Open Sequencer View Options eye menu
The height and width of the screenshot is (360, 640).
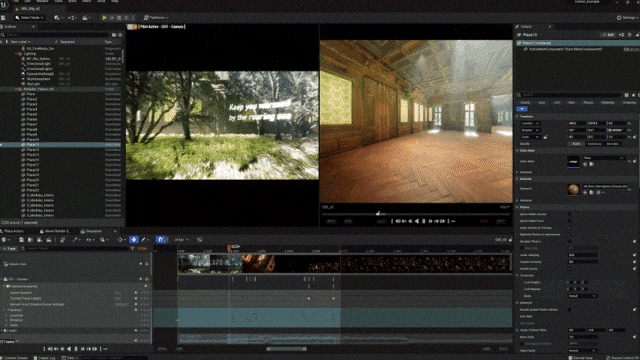(89, 240)
